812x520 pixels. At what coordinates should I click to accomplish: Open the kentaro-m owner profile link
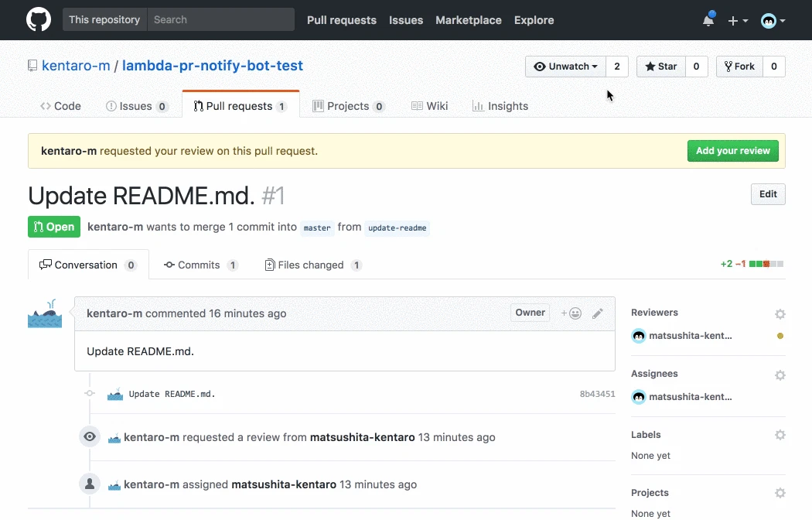pyautogui.click(x=76, y=66)
